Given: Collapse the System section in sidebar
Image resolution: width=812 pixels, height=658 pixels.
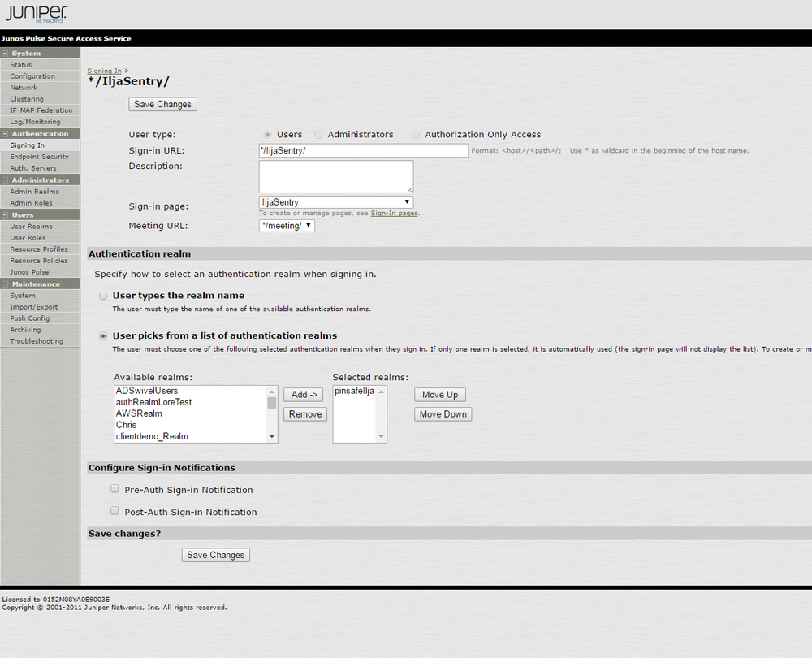Looking at the screenshot, I should [6, 54].
